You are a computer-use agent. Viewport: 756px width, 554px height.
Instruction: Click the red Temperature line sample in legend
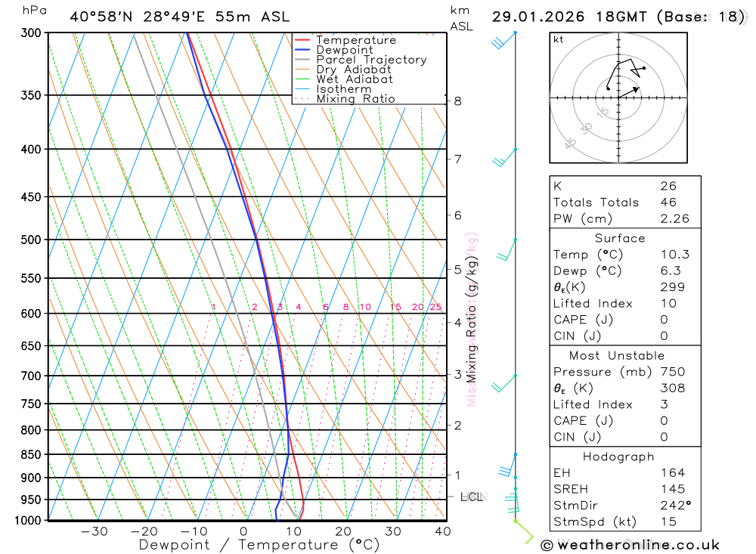(x=302, y=40)
